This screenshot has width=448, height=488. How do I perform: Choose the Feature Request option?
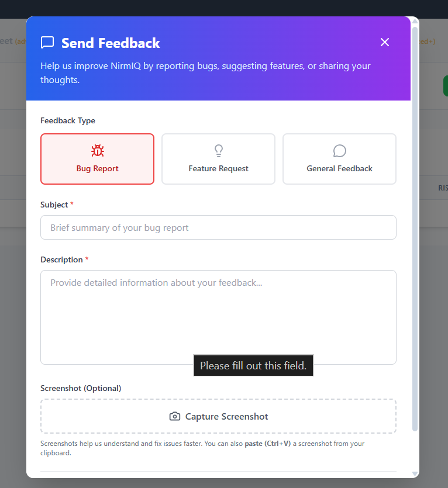click(x=218, y=159)
